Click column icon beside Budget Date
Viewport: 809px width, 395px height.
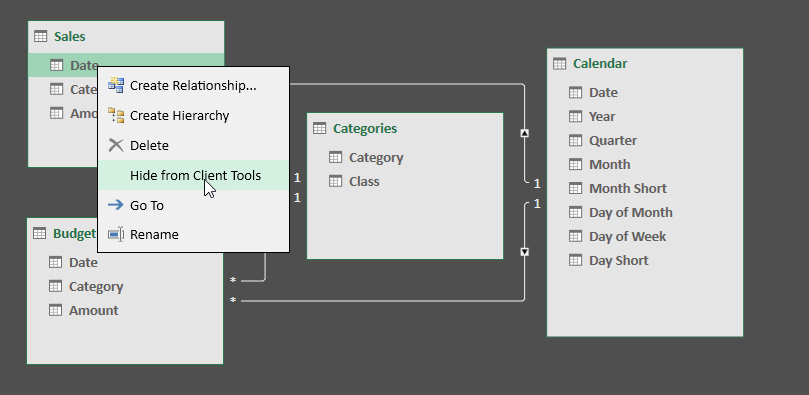click(55, 262)
